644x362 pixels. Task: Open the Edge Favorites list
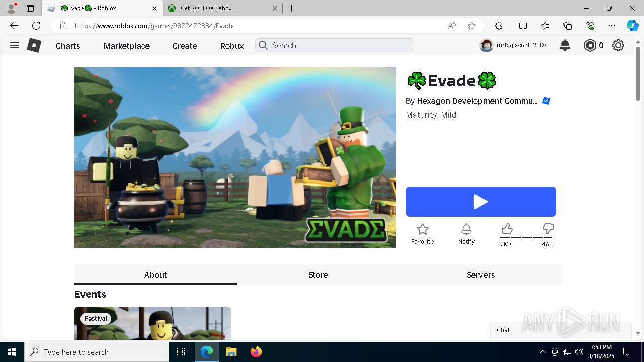545,26
